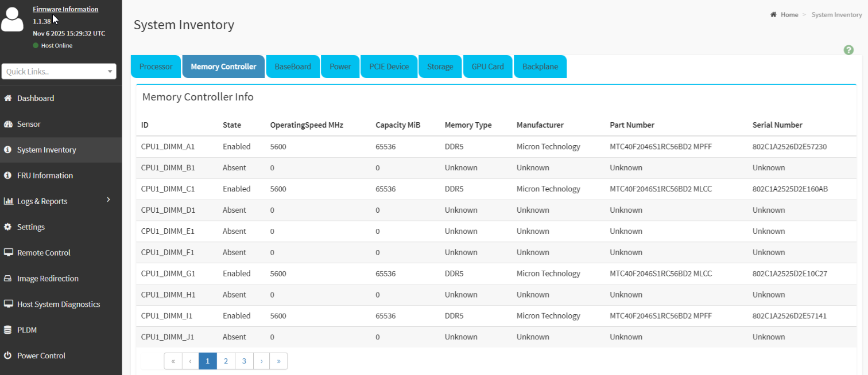Click the Home breadcrumb link
868x375 pixels.
tap(789, 15)
